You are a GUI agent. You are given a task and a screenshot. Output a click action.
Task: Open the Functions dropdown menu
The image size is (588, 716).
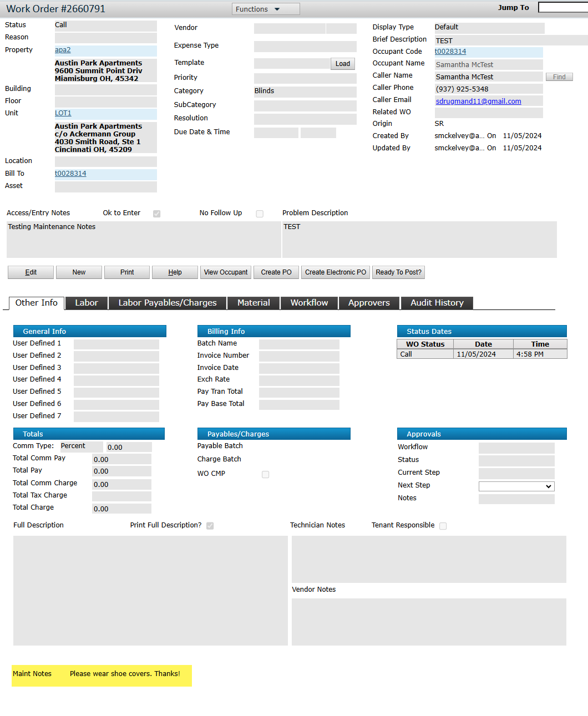(x=265, y=9)
